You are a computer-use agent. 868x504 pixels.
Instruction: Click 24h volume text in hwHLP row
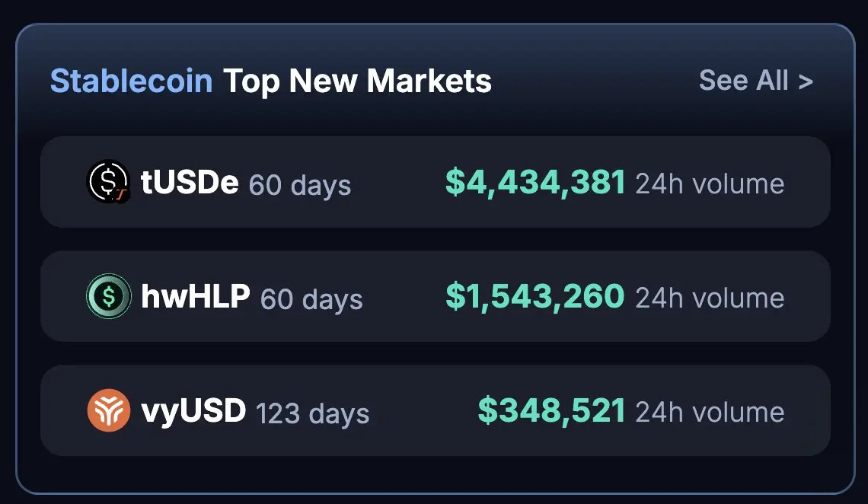pyautogui.click(x=710, y=298)
